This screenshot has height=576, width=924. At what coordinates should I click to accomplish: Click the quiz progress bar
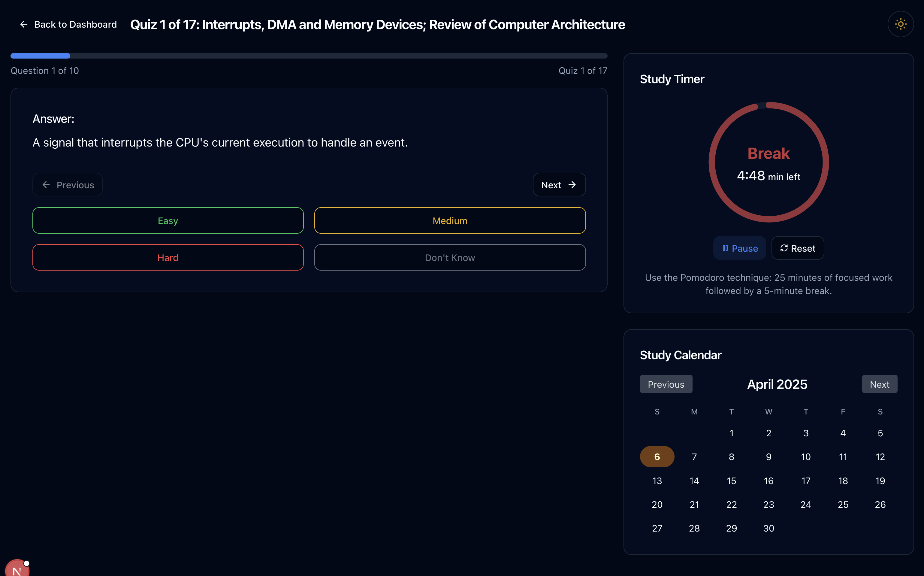(x=308, y=56)
